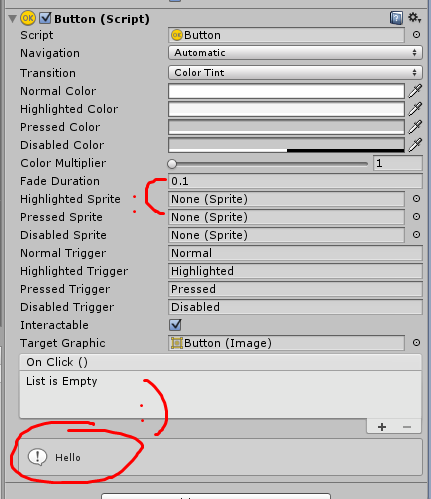This screenshot has width=431, height=499.
Task: Open object picker for Highlighted Sprite
Action: click(x=416, y=199)
